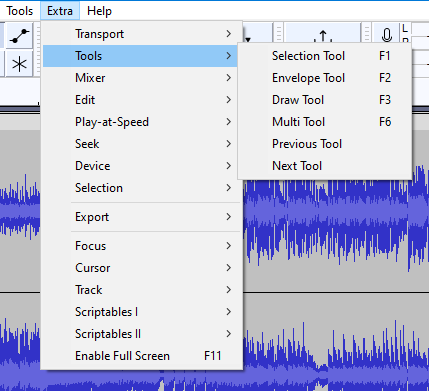
Task: Expand the Mixer submenu
Action: click(141, 78)
